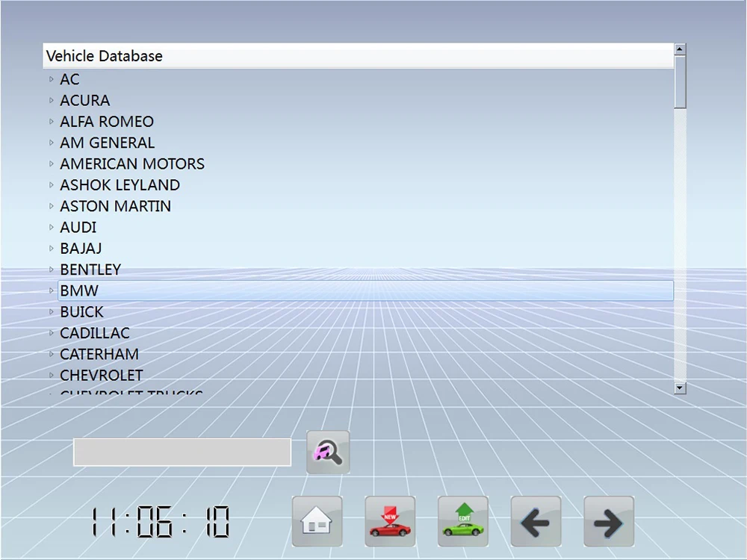
Task: Expand the AUDI make arrow
Action: 52,227
